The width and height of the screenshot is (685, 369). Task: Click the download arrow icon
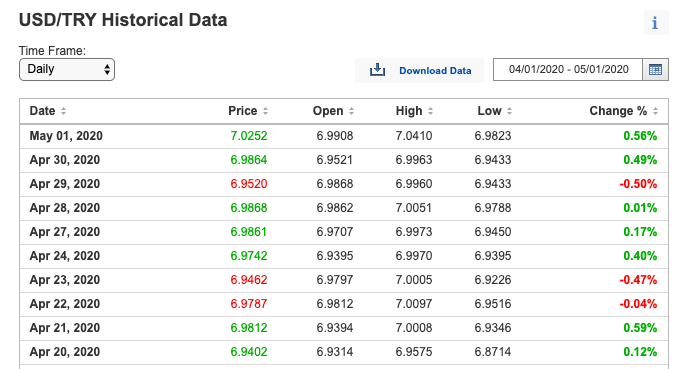[377, 70]
